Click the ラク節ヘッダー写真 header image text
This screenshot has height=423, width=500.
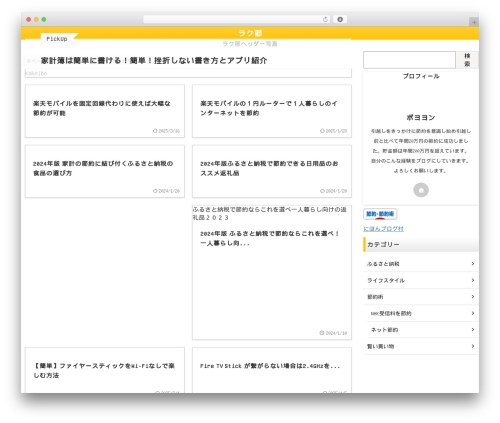tap(250, 44)
